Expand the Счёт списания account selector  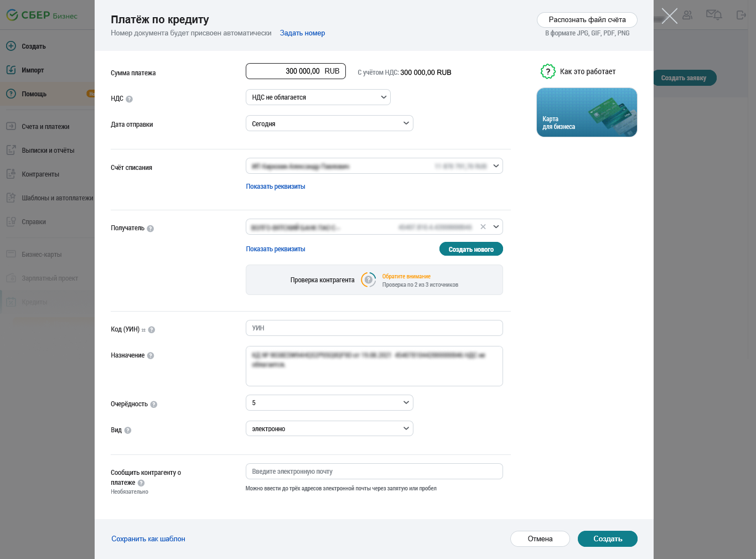pyautogui.click(x=374, y=166)
